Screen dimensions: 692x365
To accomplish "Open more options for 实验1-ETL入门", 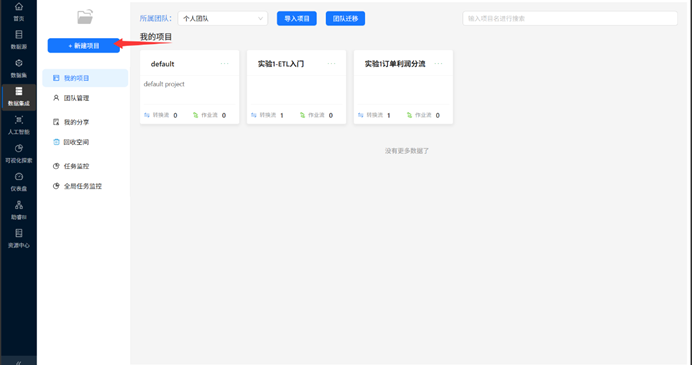I will tap(331, 64).
